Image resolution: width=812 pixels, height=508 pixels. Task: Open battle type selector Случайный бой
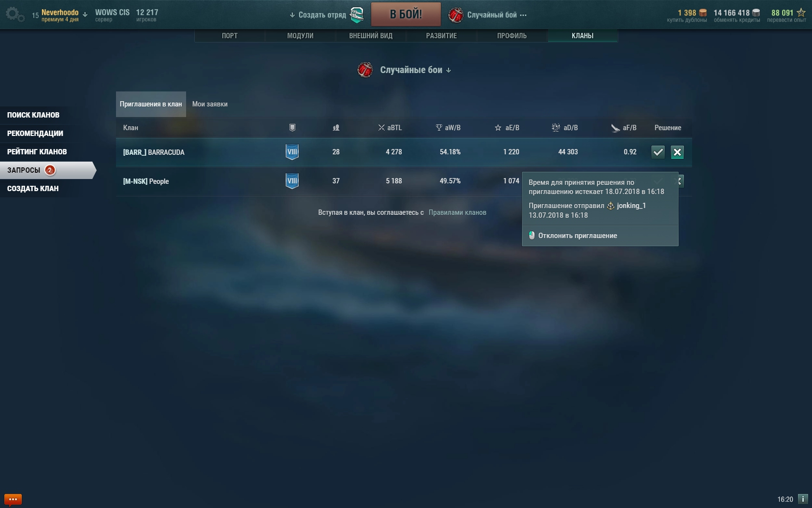pyautogui.click(x=487, y=15)
